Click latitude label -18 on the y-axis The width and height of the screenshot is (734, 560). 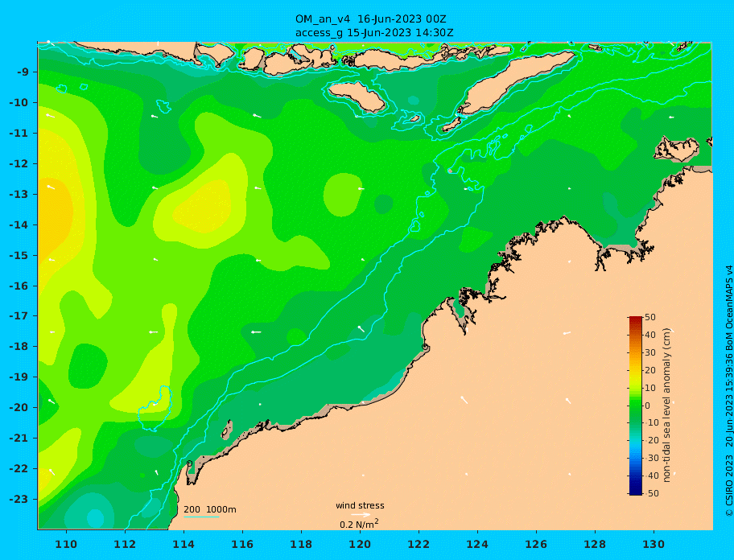pyautogui.click(x=19, y=346)
